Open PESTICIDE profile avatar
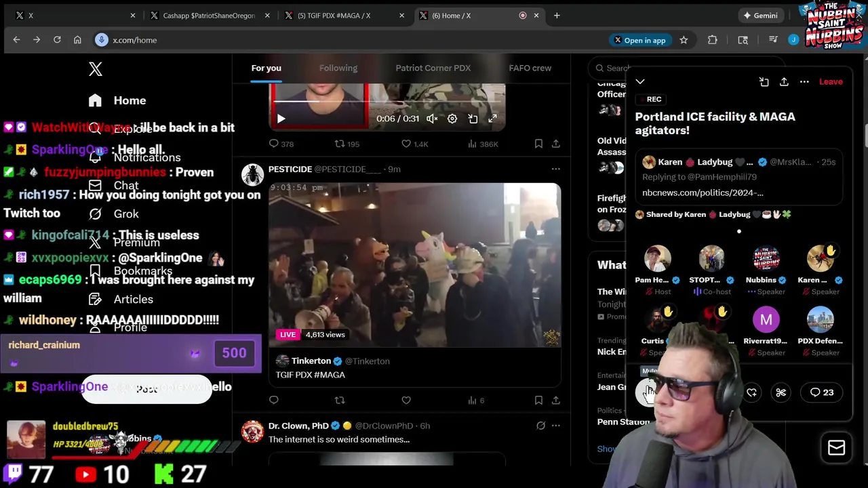This screenshot has width=868, height=488. click(252, 175)
